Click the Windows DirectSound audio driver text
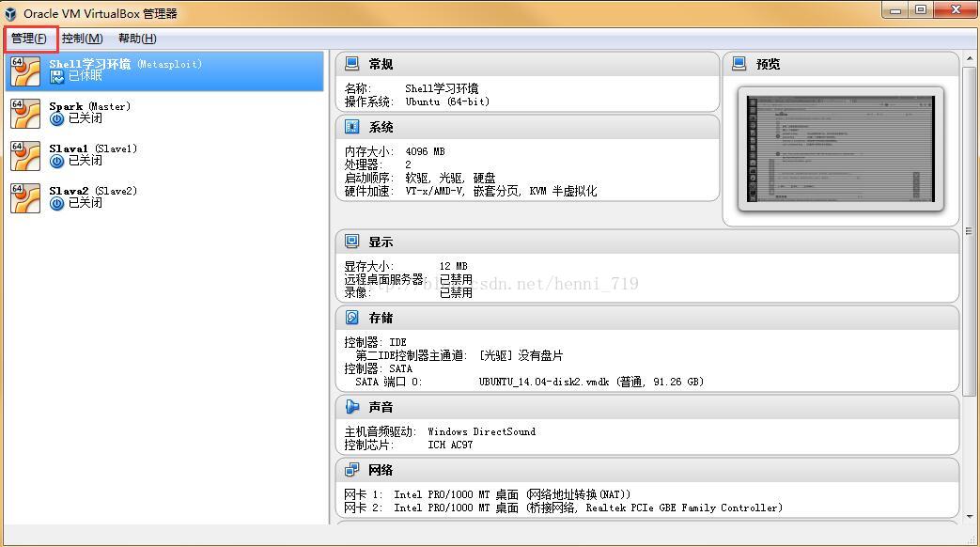Screen dimensions: 980x547 tap(481, 432)
